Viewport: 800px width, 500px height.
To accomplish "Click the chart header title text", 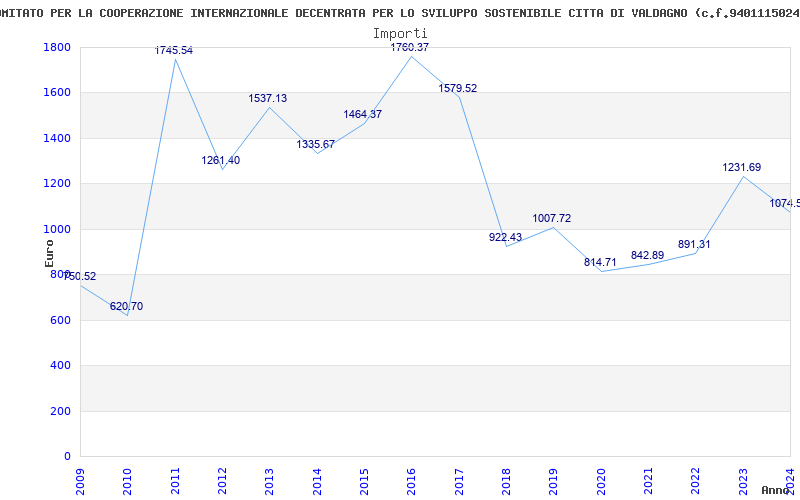I will point(400,13).
